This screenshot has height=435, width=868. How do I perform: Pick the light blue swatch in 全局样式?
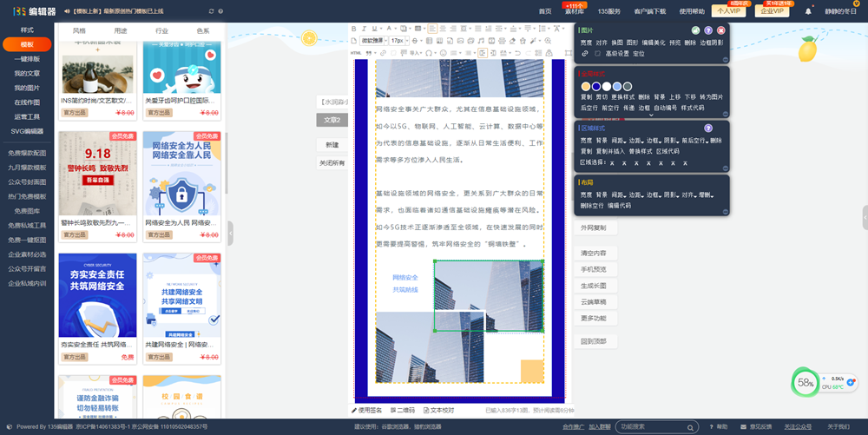(617, 86)
